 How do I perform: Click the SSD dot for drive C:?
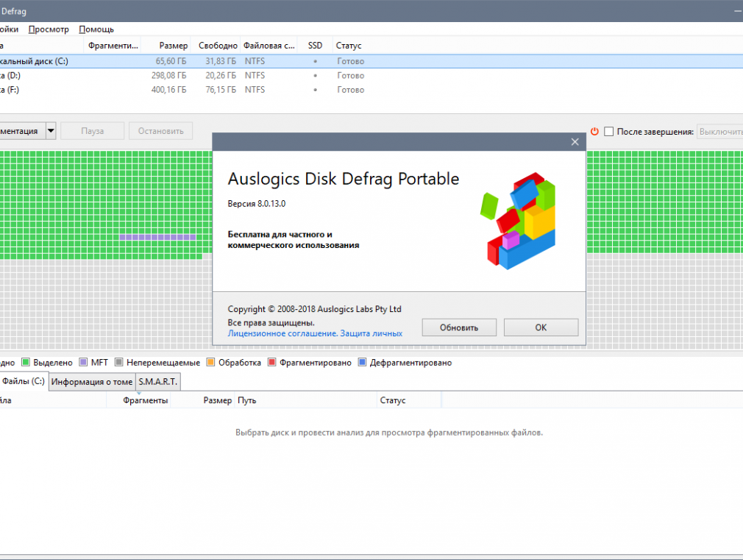(315, 61)
